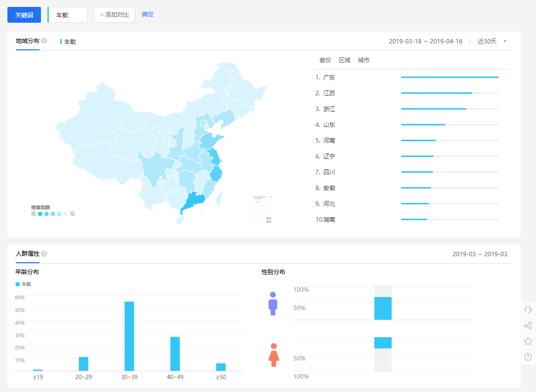Screen dimensions: 536x392
Task: Click Guangdong province on the map
Action: [193, 202]
